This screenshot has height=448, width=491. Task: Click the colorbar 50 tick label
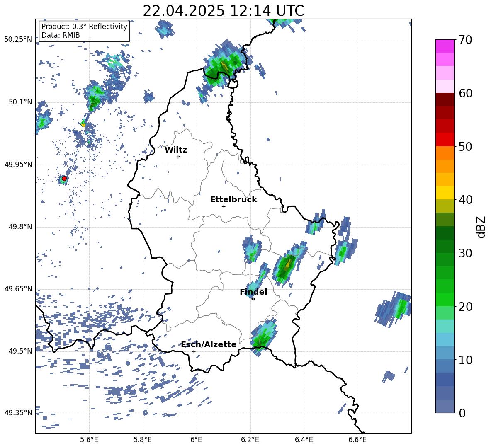[465, 146]
